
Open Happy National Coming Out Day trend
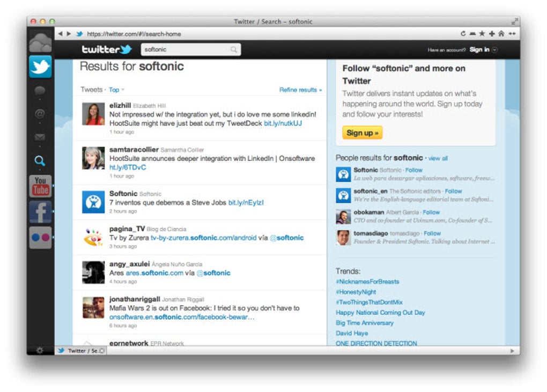[x=380, y=313]
